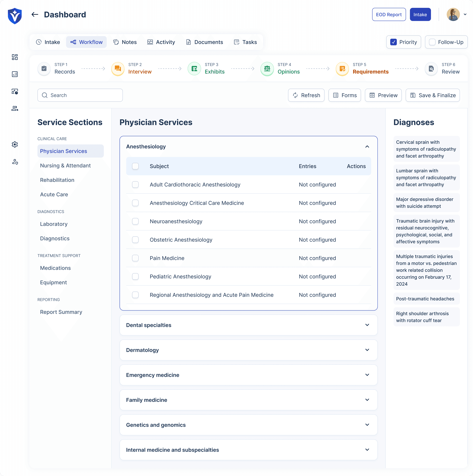
Task: Uncheck the Priority checkbox
Action: pyautogui.click(x=393, y=42)
